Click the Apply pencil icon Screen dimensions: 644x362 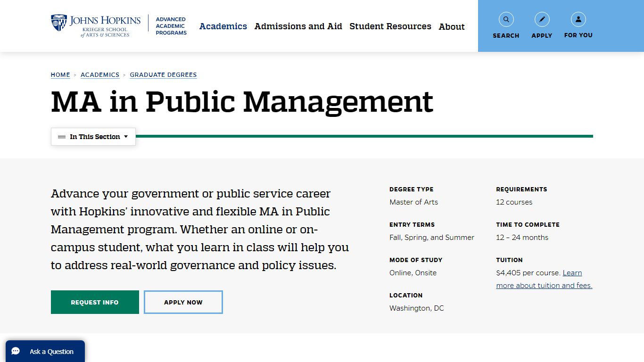click(542, 19)
